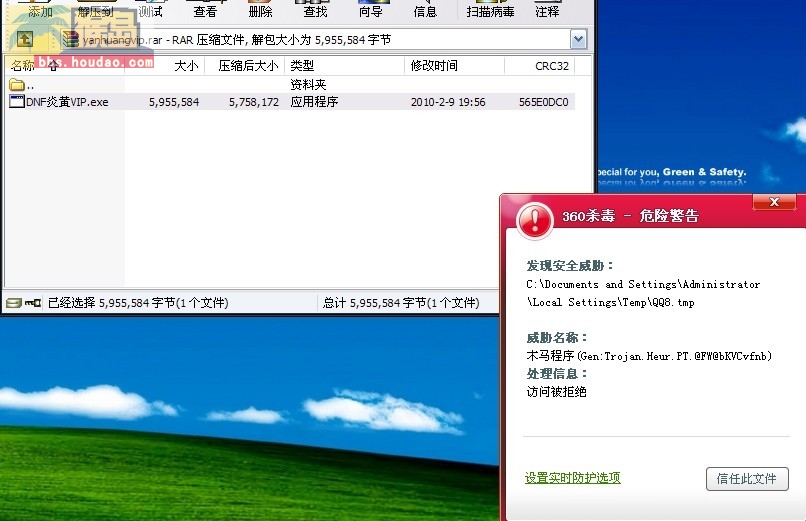Click the exe file icon beside DNF炎黄VIP.exe

coord(17,101)
